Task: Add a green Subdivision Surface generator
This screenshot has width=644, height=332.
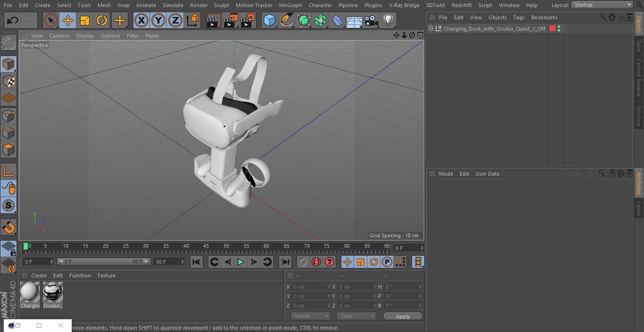Action: point(304,21)
